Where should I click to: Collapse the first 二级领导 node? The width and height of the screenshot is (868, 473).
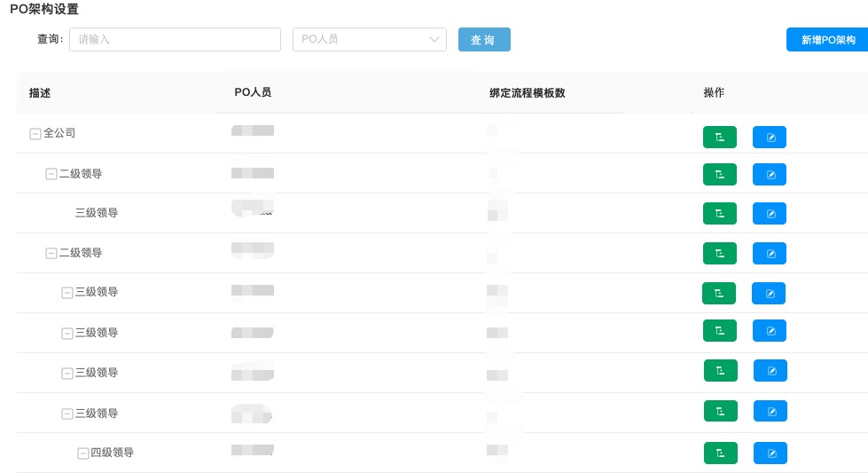(x=51, y=174)
